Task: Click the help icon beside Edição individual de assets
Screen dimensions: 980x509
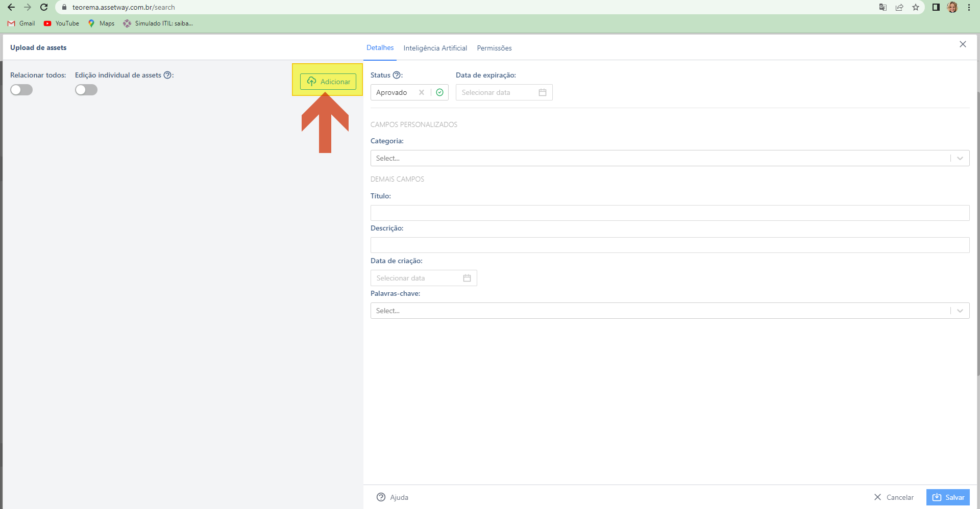Action: [x=167, y=75]
